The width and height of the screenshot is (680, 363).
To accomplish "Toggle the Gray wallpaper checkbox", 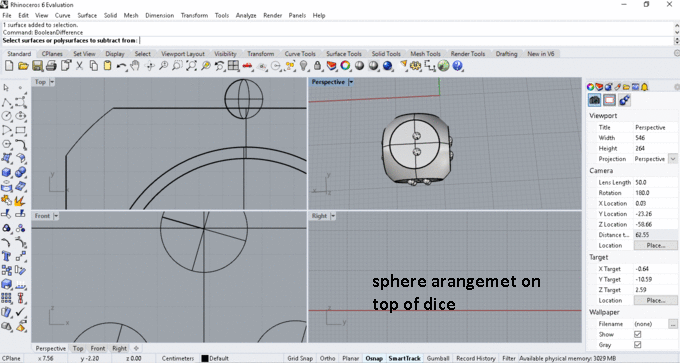I will pos(638,345).
